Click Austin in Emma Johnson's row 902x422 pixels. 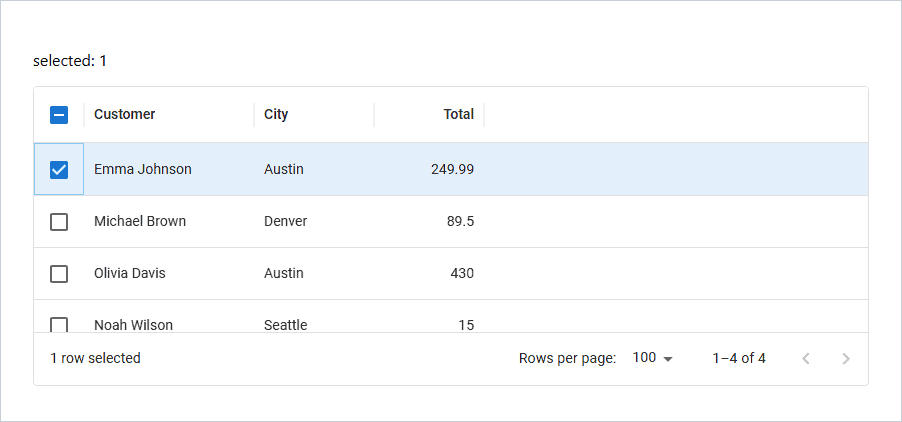click(x=314, y=170)
